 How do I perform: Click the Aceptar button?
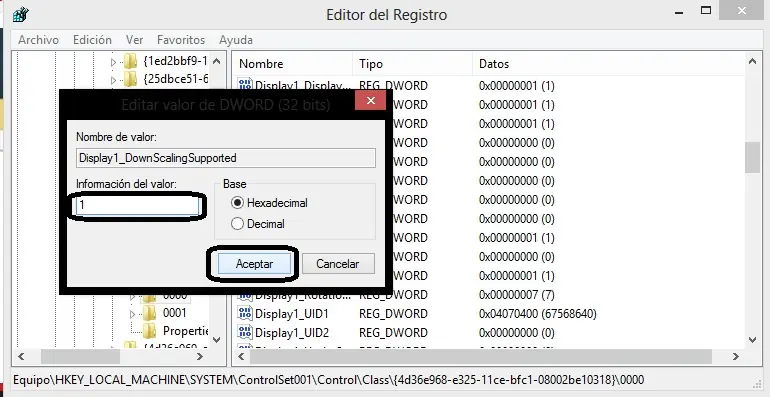tap(254, 264)
